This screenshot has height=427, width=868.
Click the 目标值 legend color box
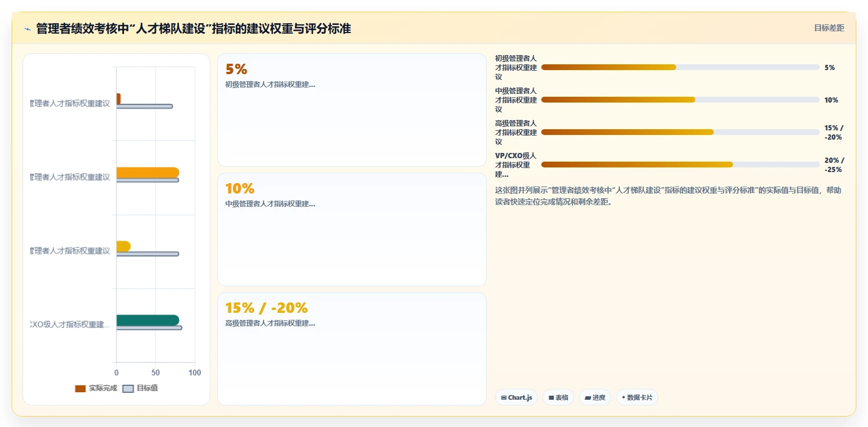(x=128, y=388)
